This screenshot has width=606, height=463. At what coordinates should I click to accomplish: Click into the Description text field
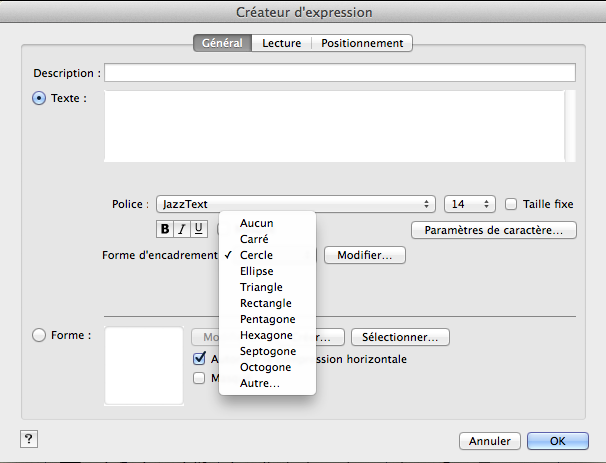click(x=340, y=73)
